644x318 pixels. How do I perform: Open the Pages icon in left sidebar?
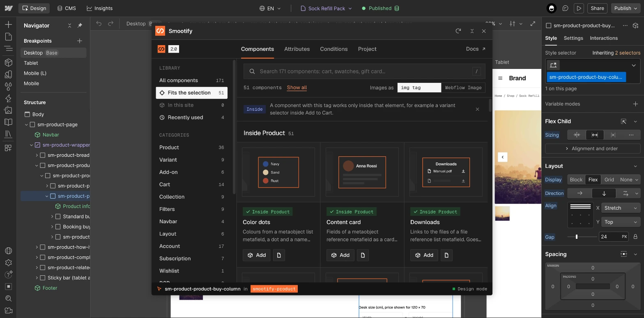[x=8, y=37]
